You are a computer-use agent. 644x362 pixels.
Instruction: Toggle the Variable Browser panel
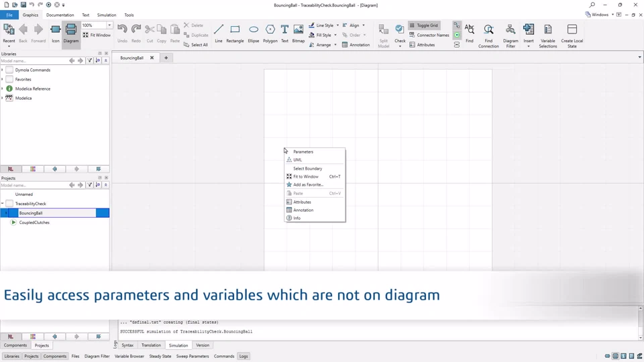point(129,356)
